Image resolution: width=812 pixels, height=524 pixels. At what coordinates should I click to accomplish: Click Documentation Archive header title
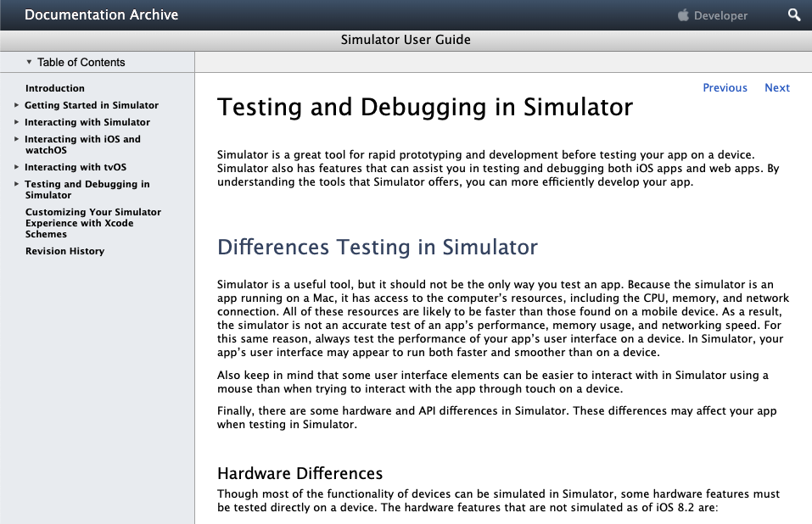pos(101,14)
